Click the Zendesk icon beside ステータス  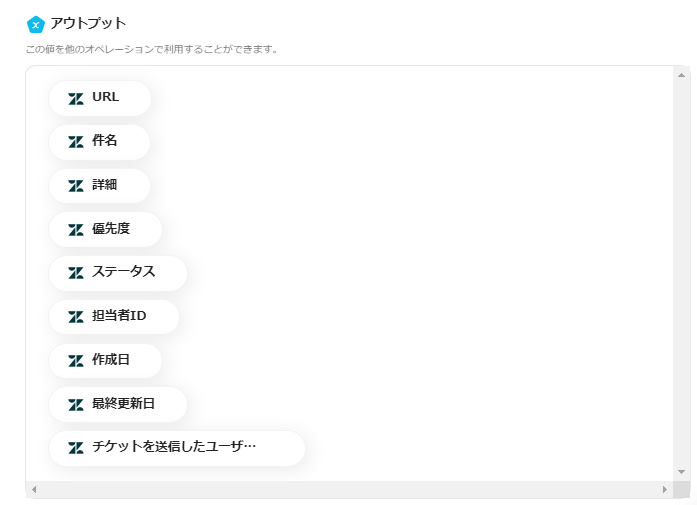(76, 273)
